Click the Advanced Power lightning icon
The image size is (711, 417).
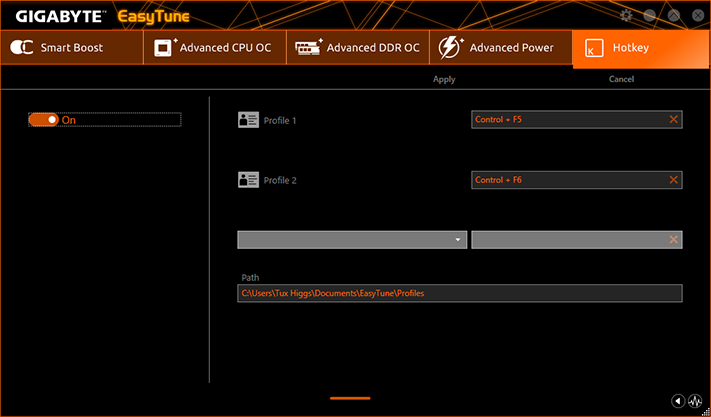(x=451, y=48)
